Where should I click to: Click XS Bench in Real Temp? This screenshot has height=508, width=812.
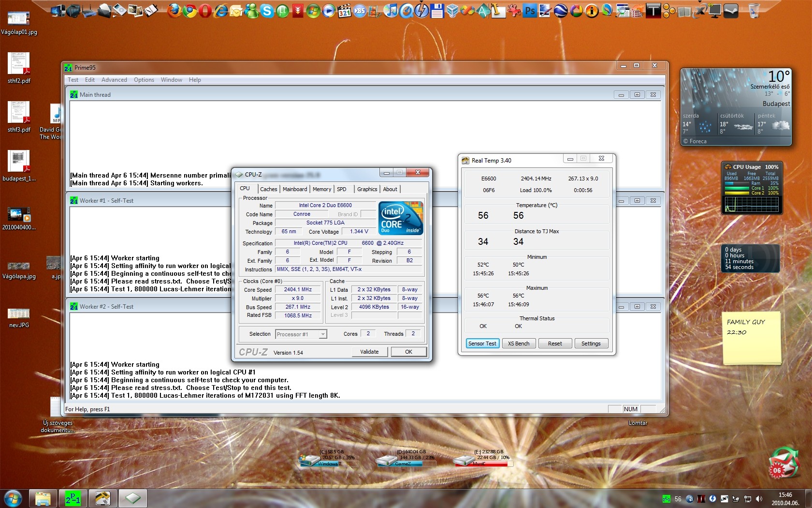(x=519, y=344)
